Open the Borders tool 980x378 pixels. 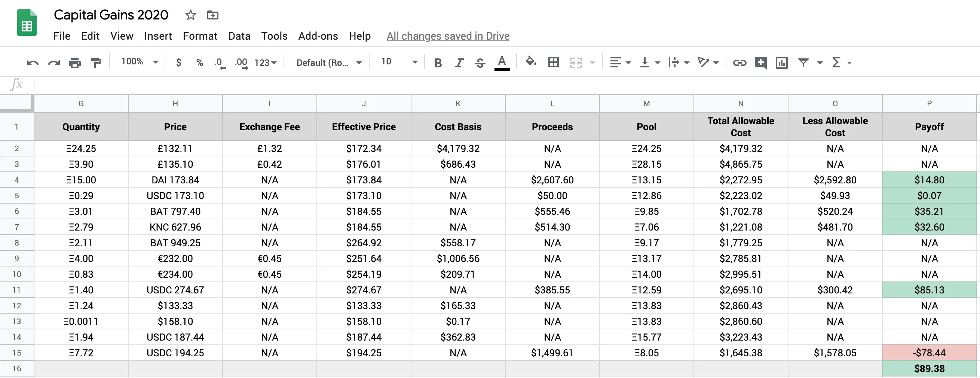click(x=553, y=63)
